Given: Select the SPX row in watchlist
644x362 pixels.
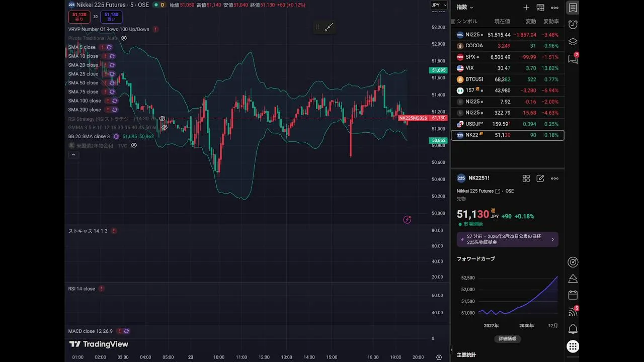Looking at the screenshot, I should tap(507, 57).
